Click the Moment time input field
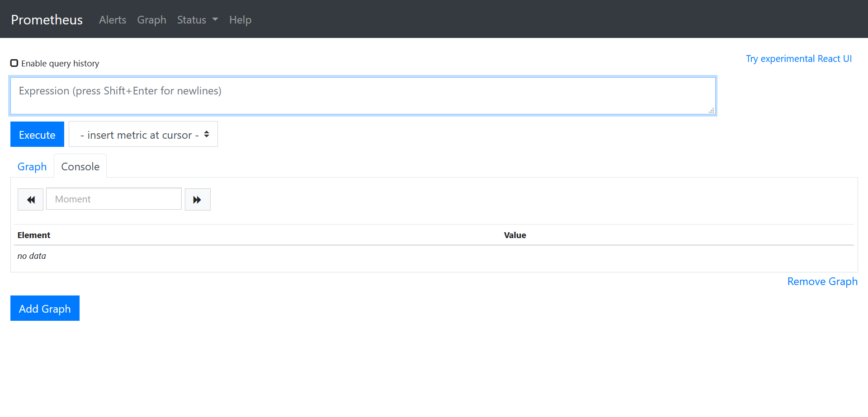Screen dimensions: 868x417 pos(114,199)
